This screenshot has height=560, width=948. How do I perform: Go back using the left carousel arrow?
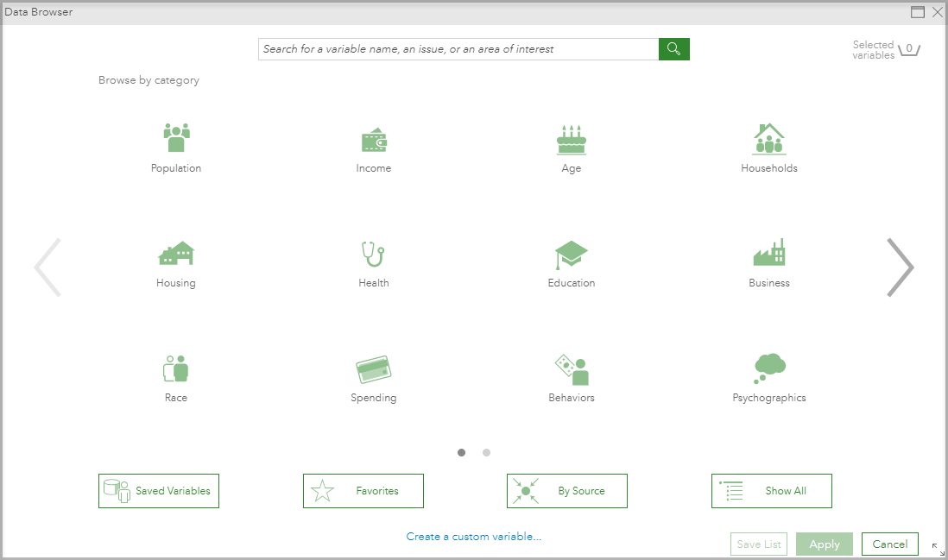pyautogui.click(x=48, y=267)
